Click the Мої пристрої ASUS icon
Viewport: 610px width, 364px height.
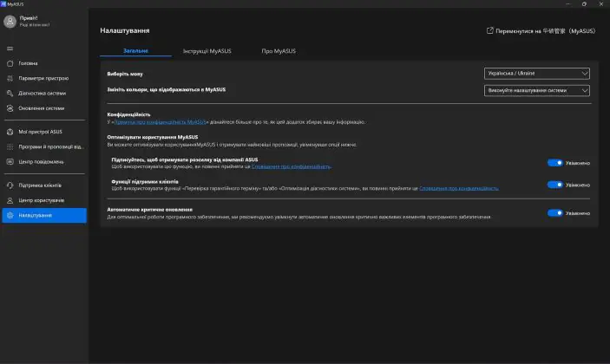pos(10,132)
